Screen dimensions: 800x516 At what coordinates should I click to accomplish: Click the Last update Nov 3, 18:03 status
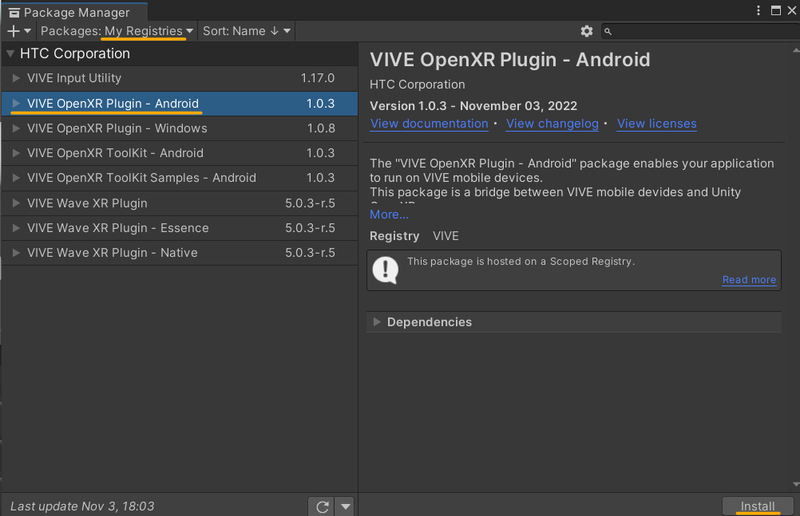82,506
